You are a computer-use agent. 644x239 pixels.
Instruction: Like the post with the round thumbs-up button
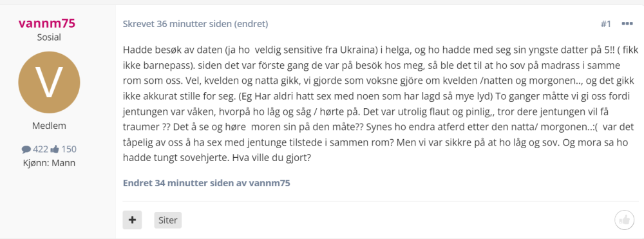(624, 220)
